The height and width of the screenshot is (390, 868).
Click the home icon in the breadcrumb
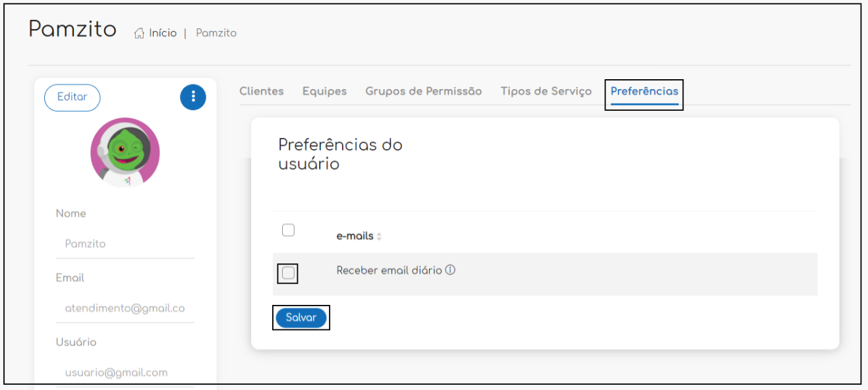139,33
